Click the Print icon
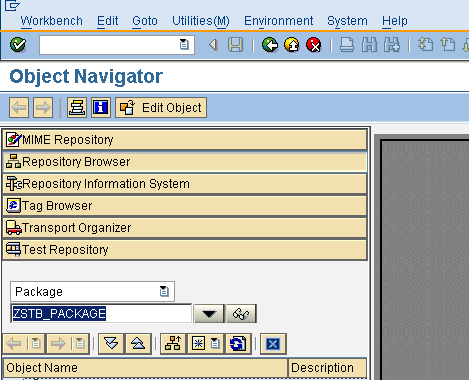 click(347, 45)
